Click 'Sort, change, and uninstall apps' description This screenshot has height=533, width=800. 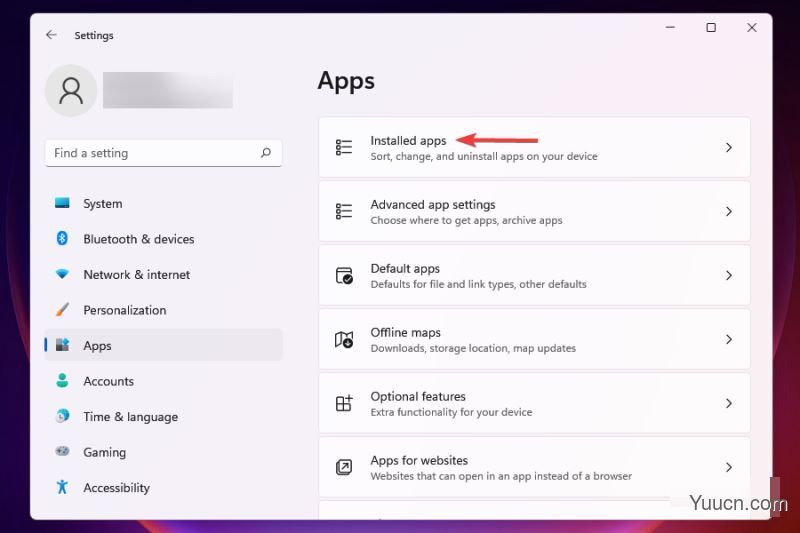[x=484, y=156]
